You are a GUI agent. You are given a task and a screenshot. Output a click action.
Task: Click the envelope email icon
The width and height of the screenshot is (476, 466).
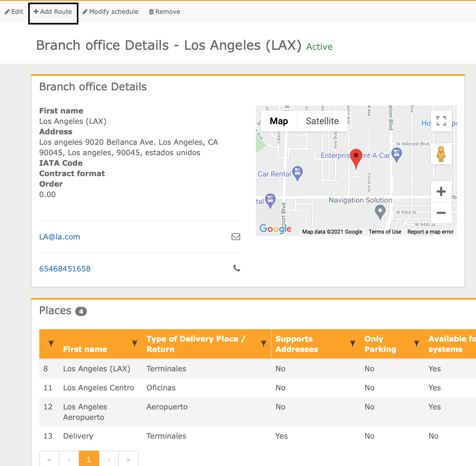[236, 237]
